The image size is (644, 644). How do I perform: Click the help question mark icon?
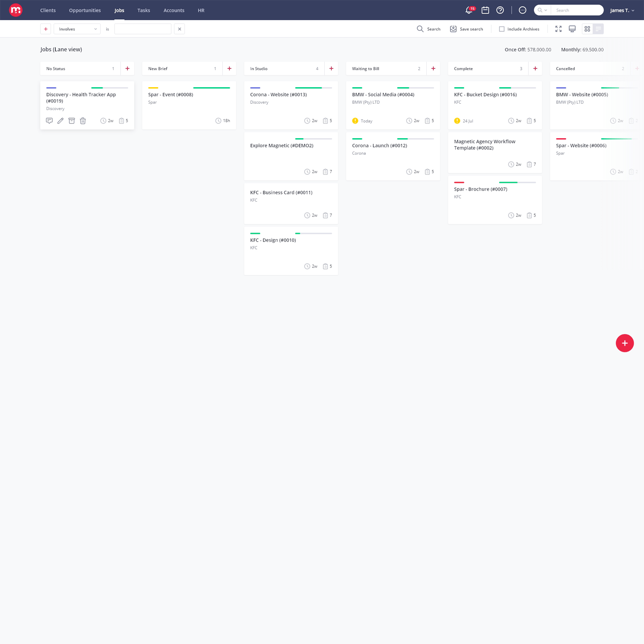pyautogui.click(x=500, y=10)
